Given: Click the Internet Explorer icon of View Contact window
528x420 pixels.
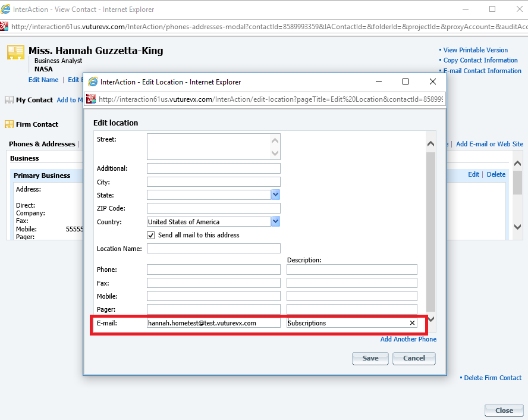Looking at the screenshot, I should tap(5, 9).
